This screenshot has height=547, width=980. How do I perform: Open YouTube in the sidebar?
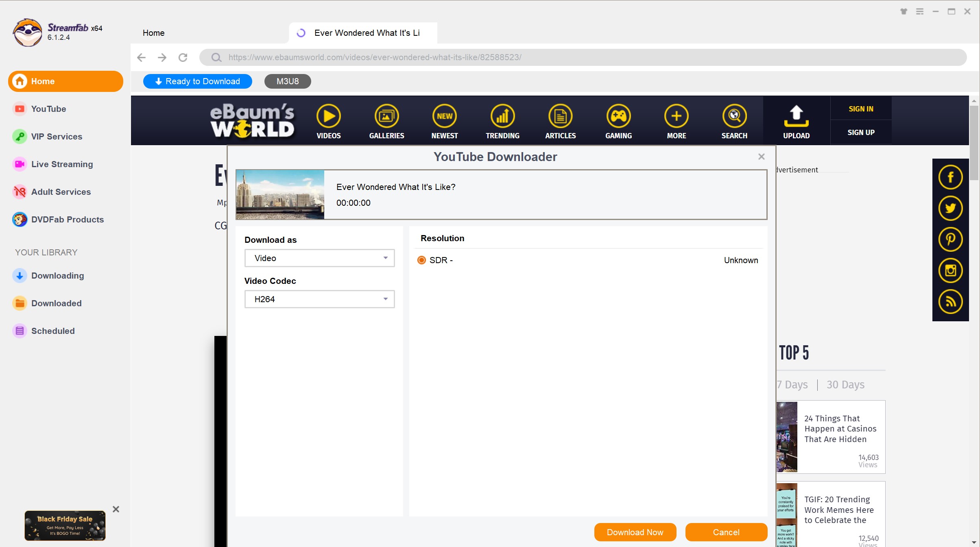coord(48,109)
